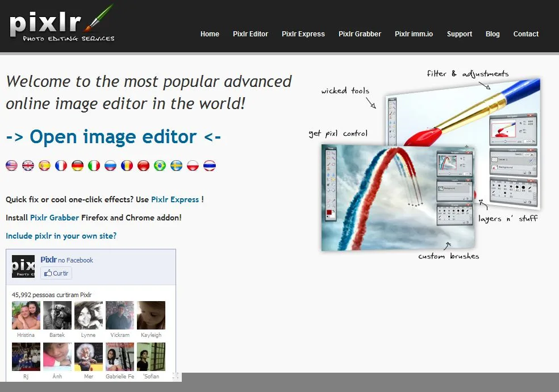Switch language using the Spain flag
This screenshot has width=559, height=392.
click(x=44, y=166)
